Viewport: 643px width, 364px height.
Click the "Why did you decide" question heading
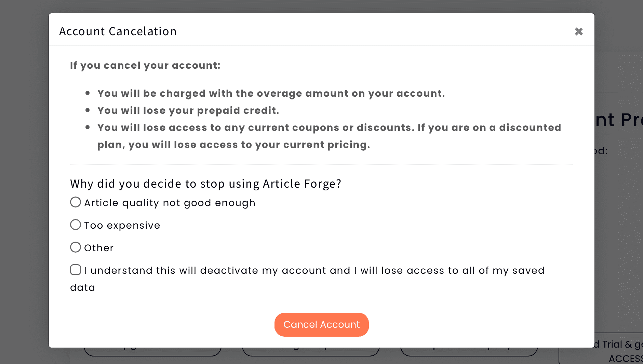point(205,184)
